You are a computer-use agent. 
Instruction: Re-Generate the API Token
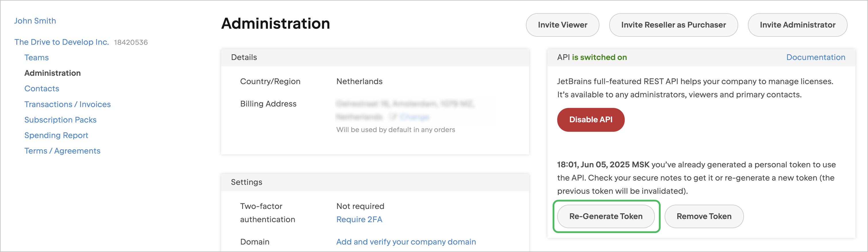[605, 216]
